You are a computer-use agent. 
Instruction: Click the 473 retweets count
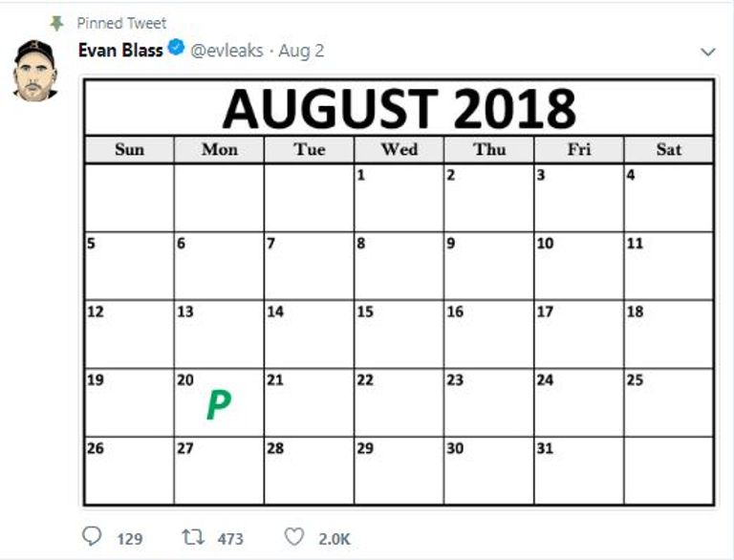point(230,539)
